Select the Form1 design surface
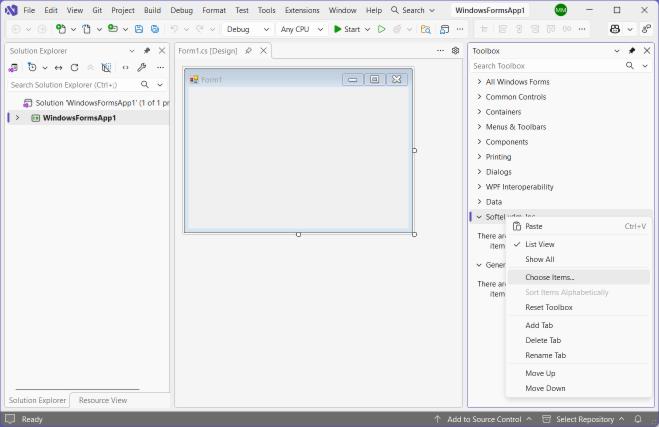The height and width of the screenshot is (427, 659). click(298, 158)
